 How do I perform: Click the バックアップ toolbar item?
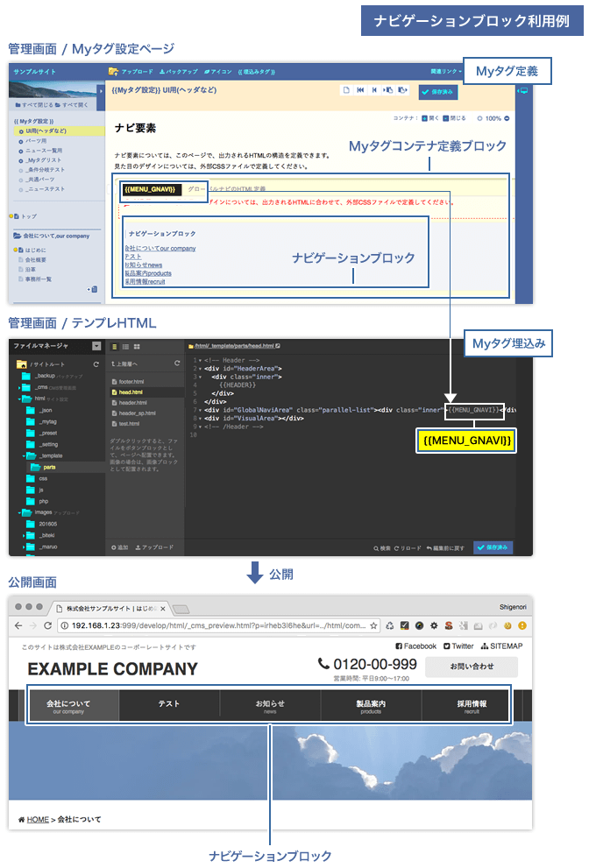[178, 72]
